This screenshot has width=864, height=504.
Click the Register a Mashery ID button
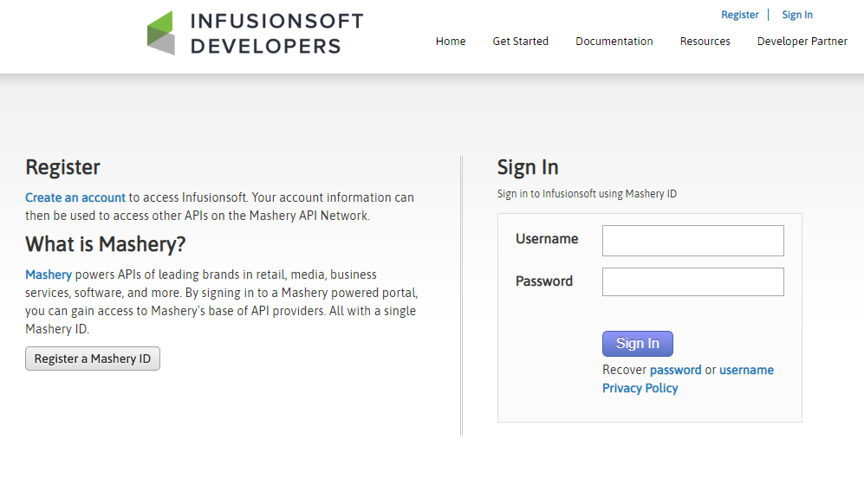tap(93, 359)
